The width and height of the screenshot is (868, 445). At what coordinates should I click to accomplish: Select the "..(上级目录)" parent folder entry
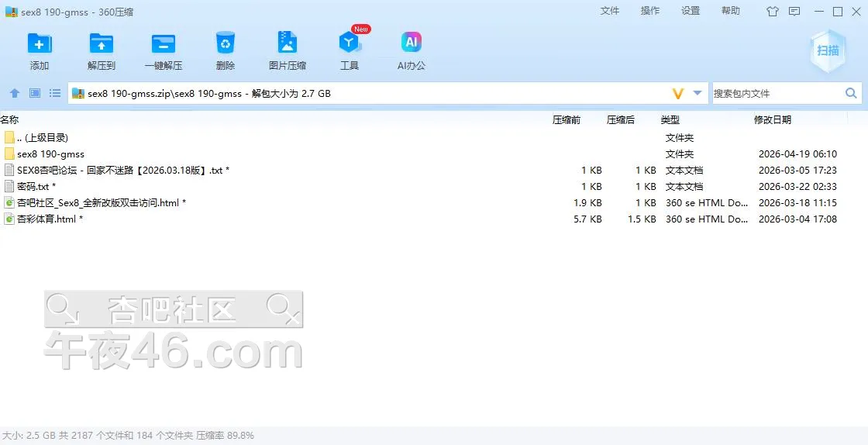[x=42, y=138]
